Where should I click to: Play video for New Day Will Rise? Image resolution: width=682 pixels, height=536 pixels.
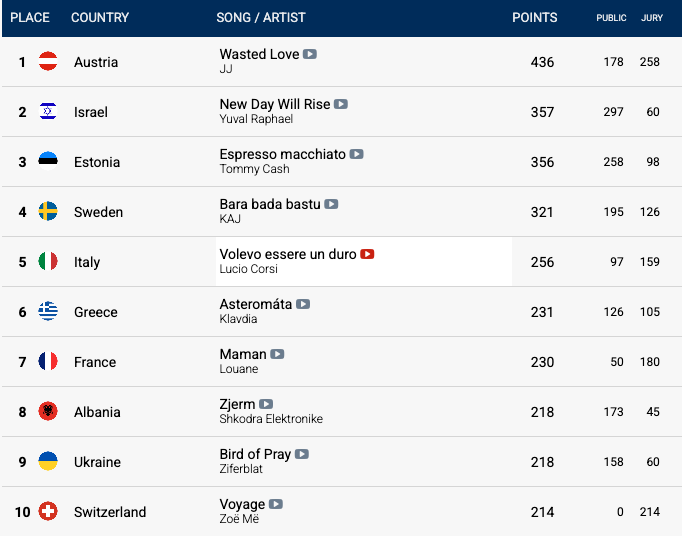tap(341, 104)
